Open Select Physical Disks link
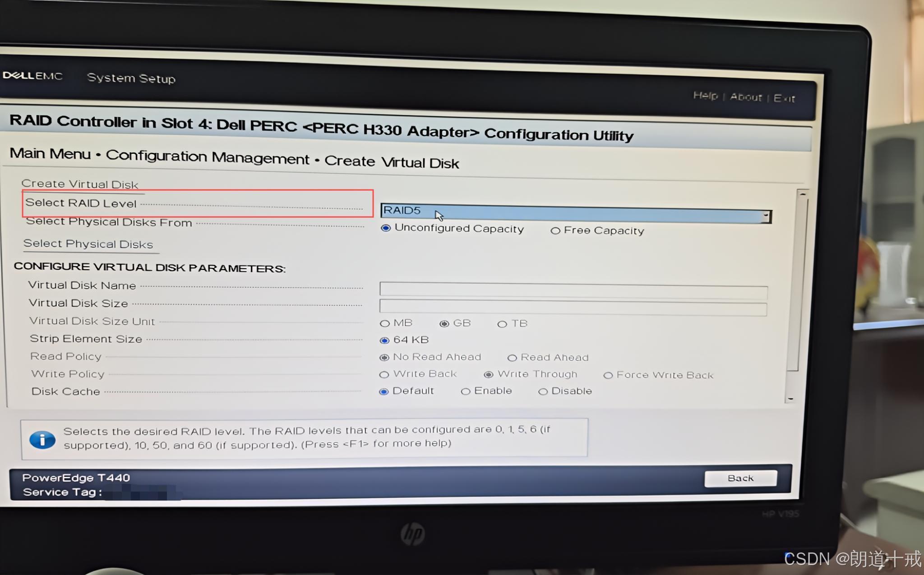Viewport: 924px width, 575px height. (x=88, y=244)
